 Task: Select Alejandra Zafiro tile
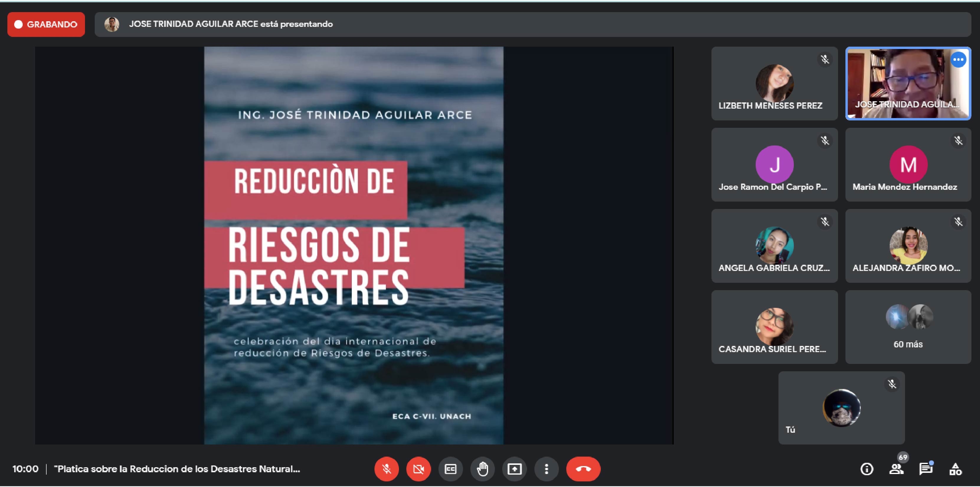pos(908,245)
